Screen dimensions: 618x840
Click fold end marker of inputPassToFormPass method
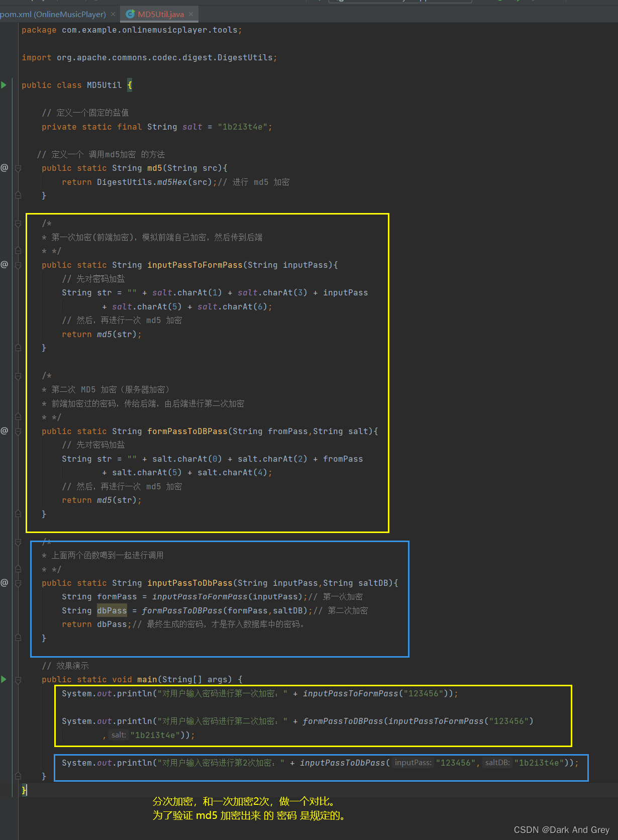click(x=18, y=347)
